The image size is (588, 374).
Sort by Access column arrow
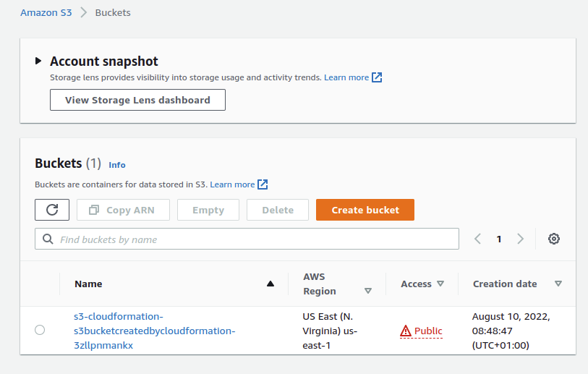tap(440, 284)
